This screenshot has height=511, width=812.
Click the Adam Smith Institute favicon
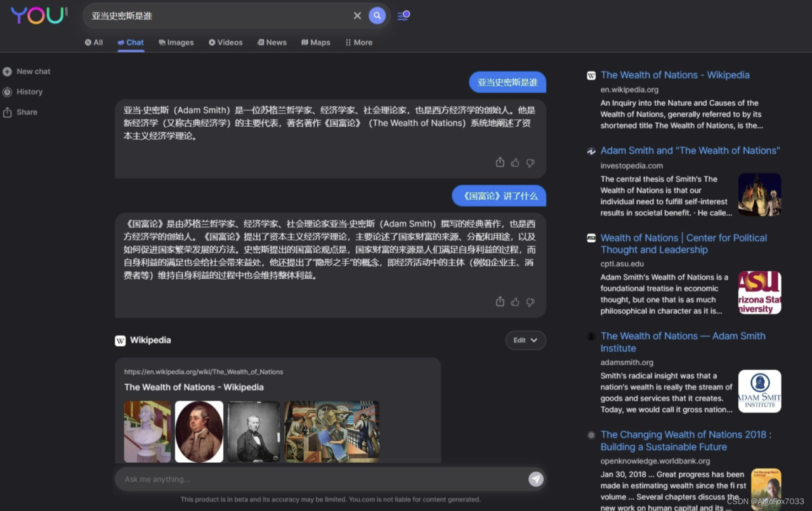click(591, 336)
